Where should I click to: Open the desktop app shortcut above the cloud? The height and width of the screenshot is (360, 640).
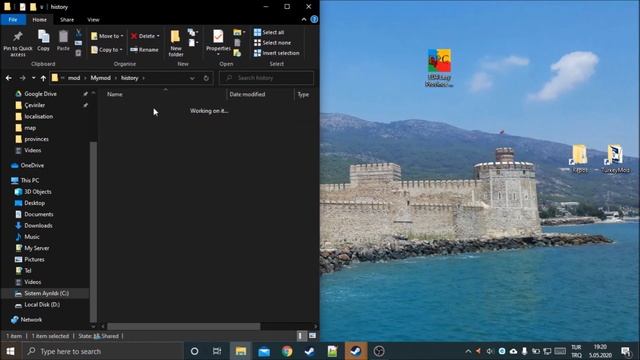point(439,67)
